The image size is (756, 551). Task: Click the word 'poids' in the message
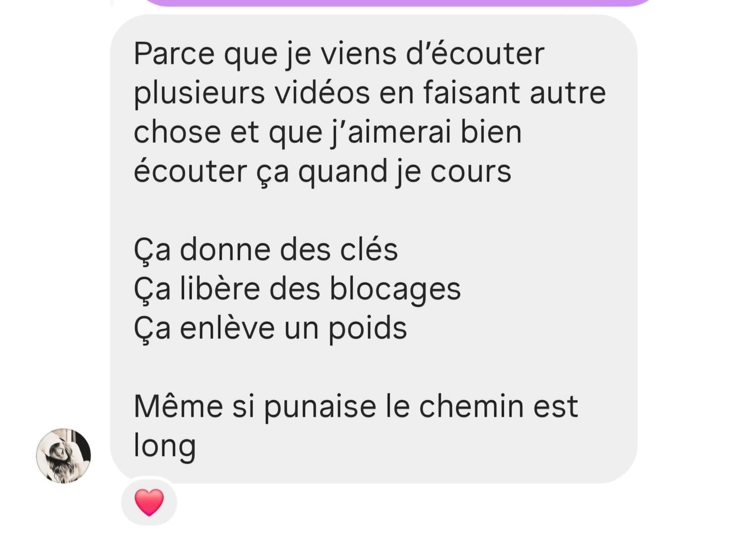pos(368,329)
